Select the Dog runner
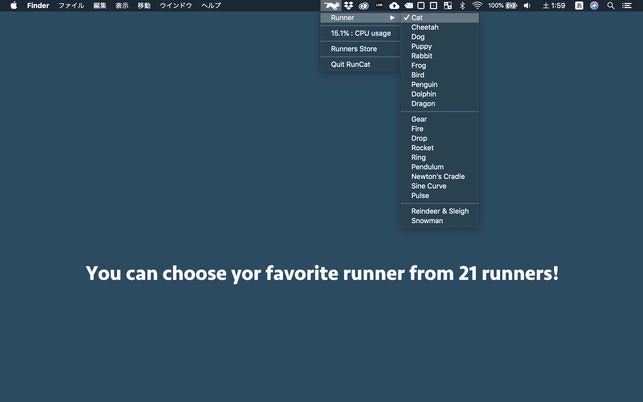Viewport: 643px width, 402px height. pyautogui.click(x=440, y=37)
